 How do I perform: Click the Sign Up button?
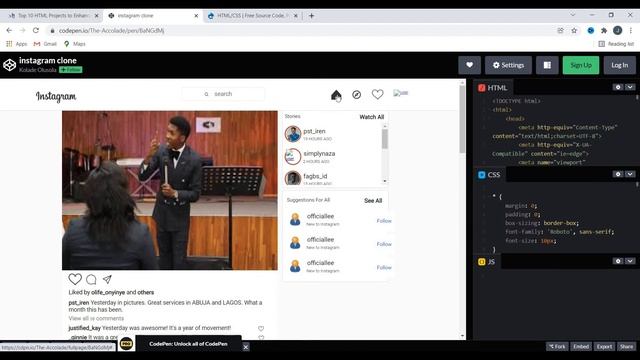coord(581,65)
